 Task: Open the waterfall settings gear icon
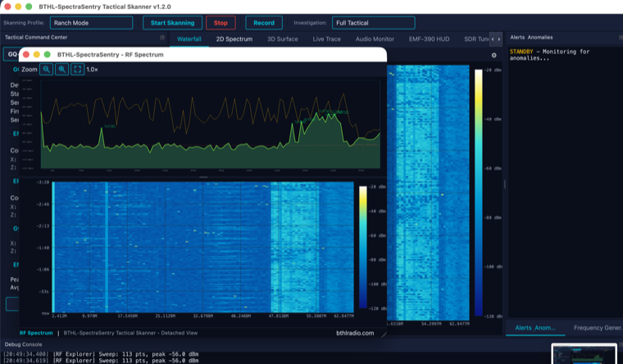click(493, 55)
